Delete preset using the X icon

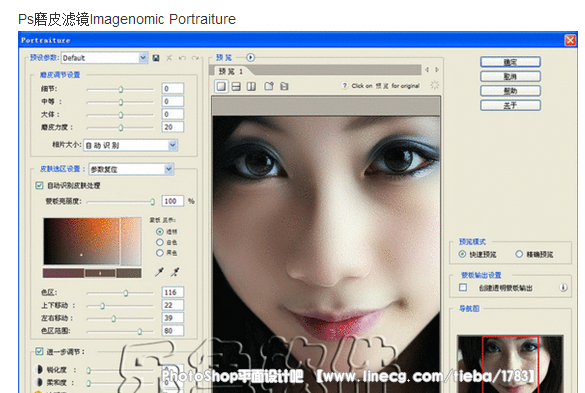click(169, 58)
